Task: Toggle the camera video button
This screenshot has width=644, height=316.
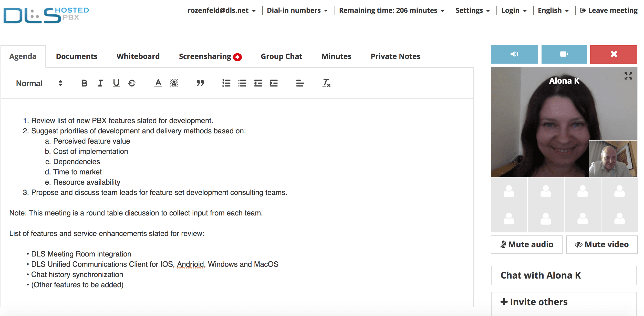Action: [x=564, y=54]
